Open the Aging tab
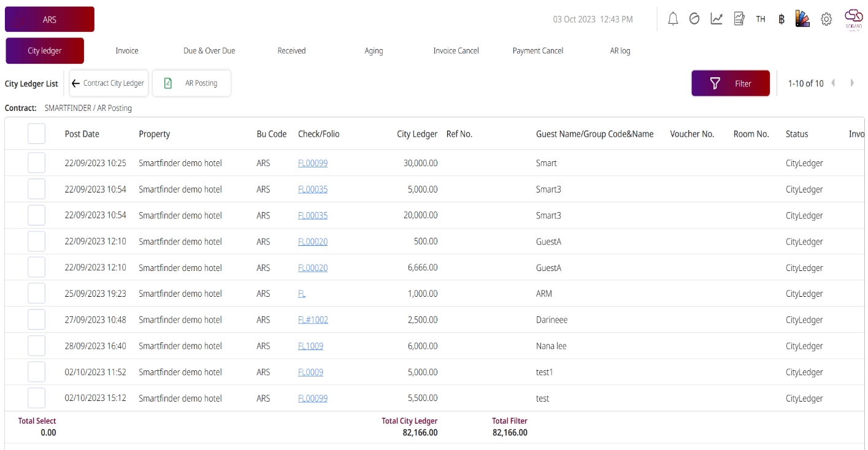This screenshot has height=450, width=868. 374,51
